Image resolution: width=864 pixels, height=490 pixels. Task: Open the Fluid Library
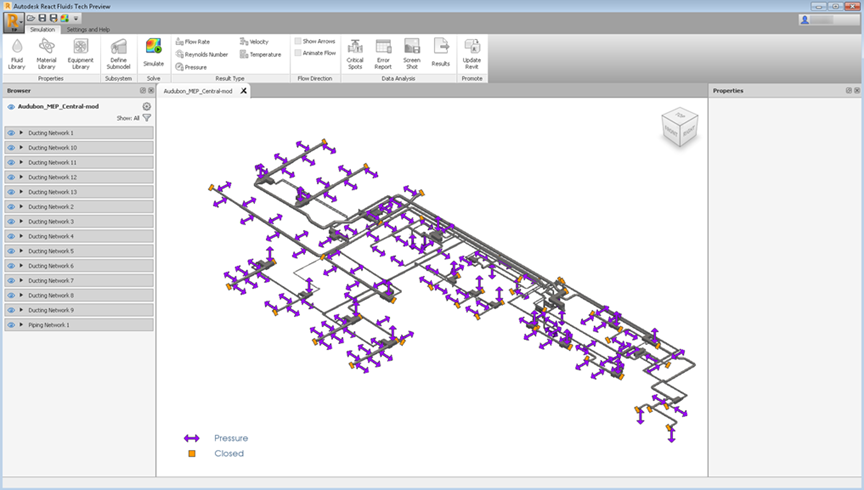[17, 54]
